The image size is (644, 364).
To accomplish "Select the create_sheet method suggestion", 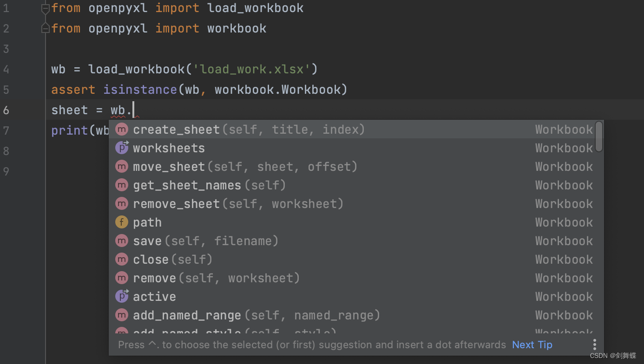I will click(352, 130).
